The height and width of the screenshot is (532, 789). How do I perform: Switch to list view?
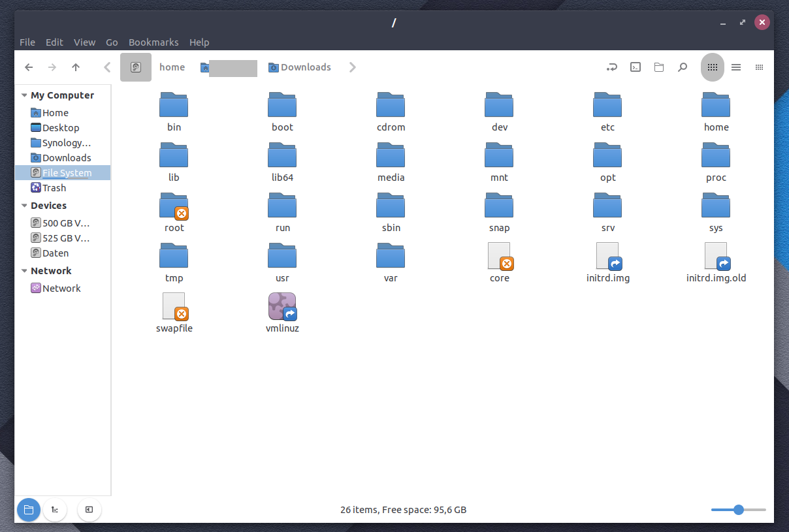736,67
